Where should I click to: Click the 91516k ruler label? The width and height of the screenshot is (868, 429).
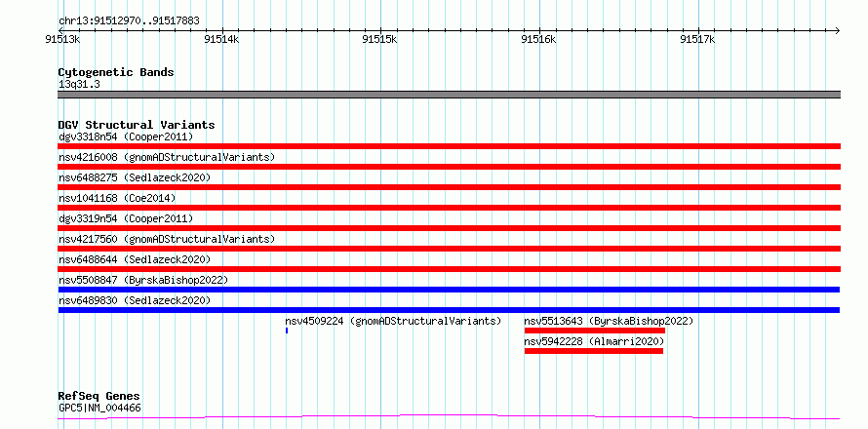point(539,39)
